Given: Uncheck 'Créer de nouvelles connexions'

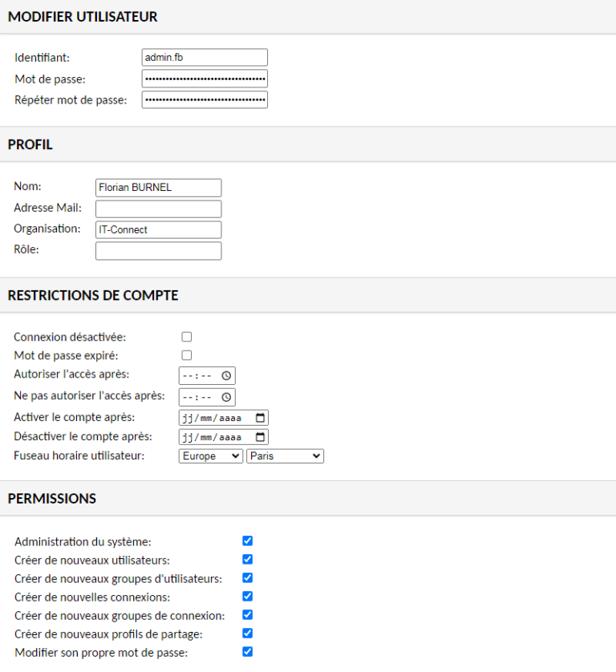Looking at the screenshot, I should click(x=247, y=596).
